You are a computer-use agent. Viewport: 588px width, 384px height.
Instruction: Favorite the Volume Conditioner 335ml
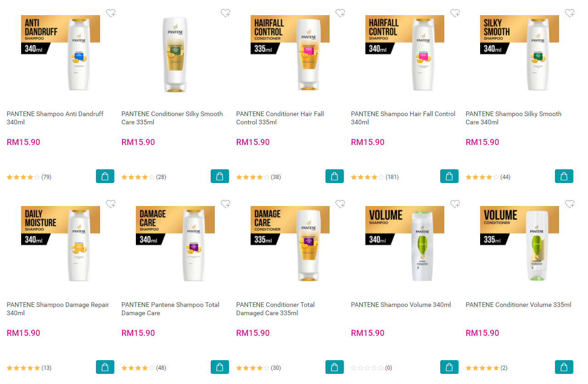[x=570, y=204]
